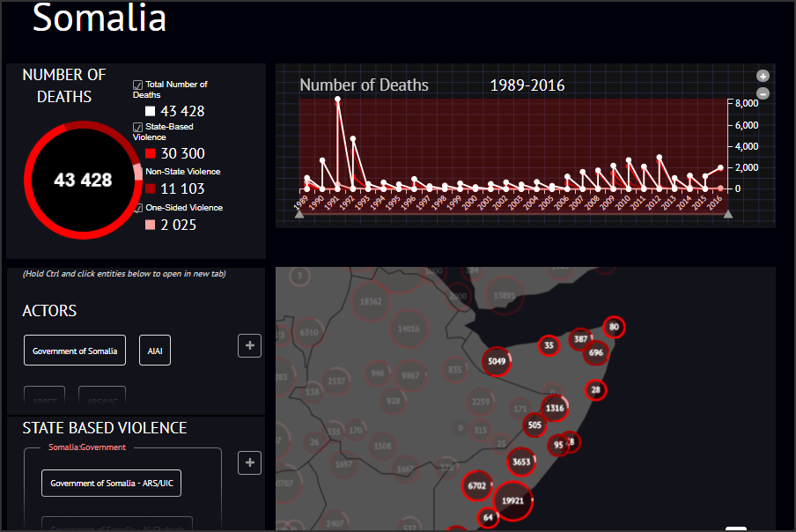
Task: Open the AIAI actor entry
Action: pos(155,351)
